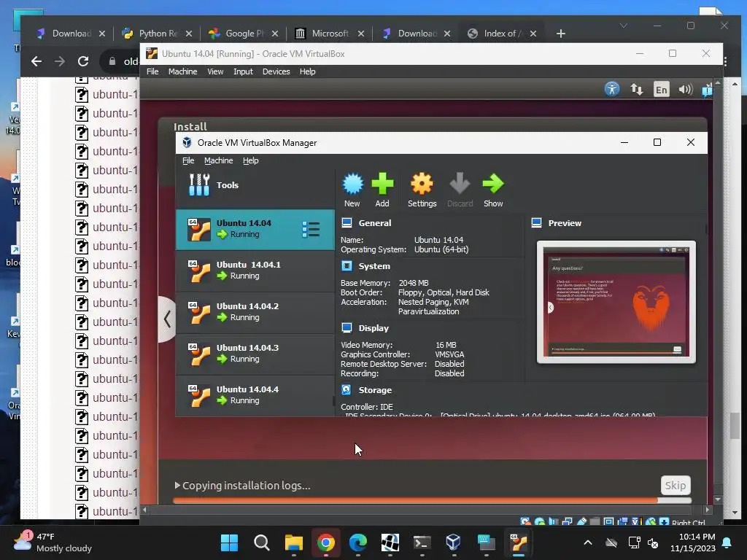Click the Add machine icon
This screenshot has width=747, height=560.
click(382, 190)
